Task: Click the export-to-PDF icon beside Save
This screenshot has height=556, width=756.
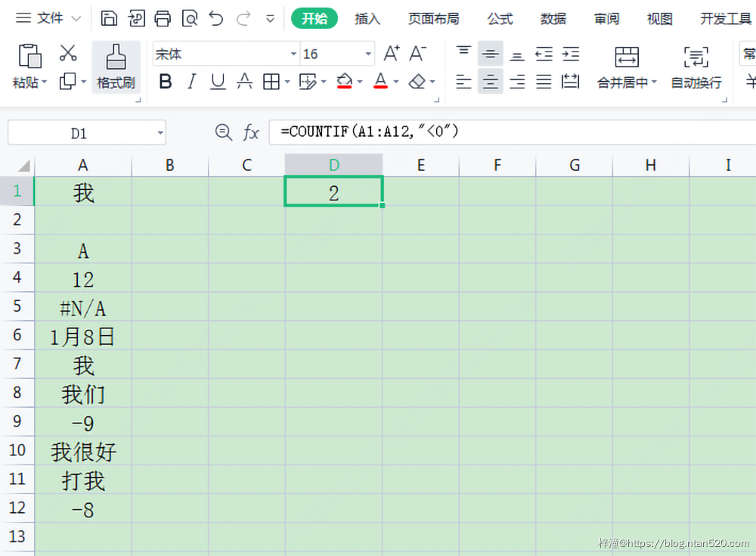Action: [x=136, y=18]
